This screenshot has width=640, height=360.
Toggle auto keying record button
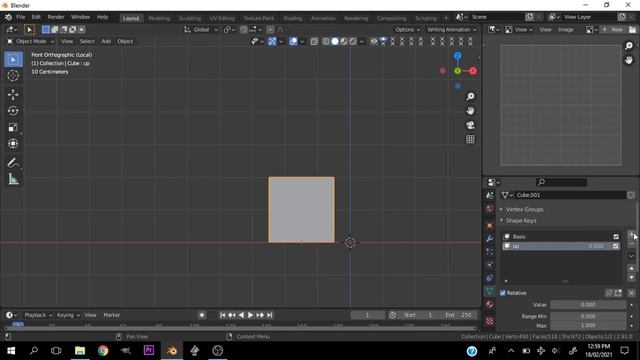202,315
